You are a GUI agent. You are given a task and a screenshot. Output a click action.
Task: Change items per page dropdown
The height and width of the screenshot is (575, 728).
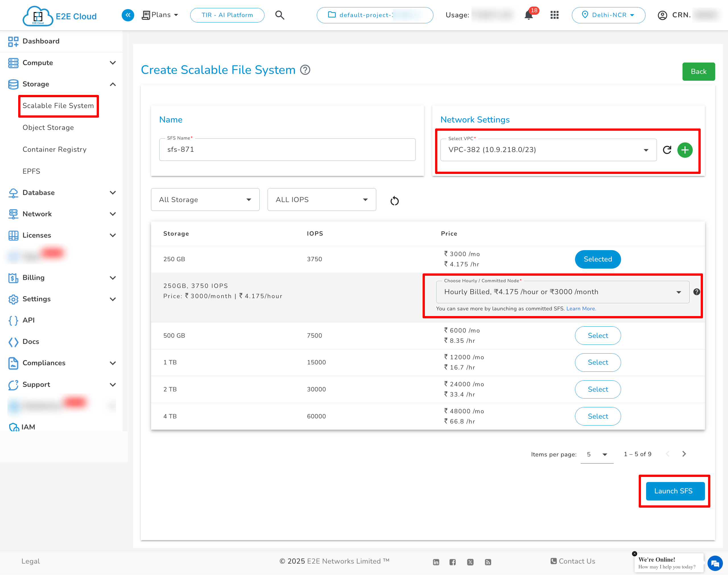coord(597,454)
